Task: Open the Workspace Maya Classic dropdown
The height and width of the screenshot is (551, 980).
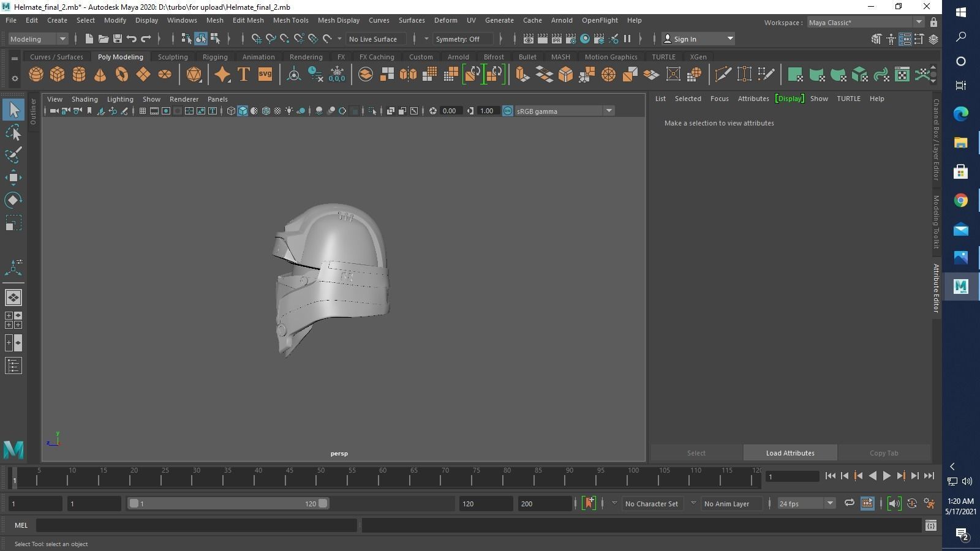Action: (865, 23)
